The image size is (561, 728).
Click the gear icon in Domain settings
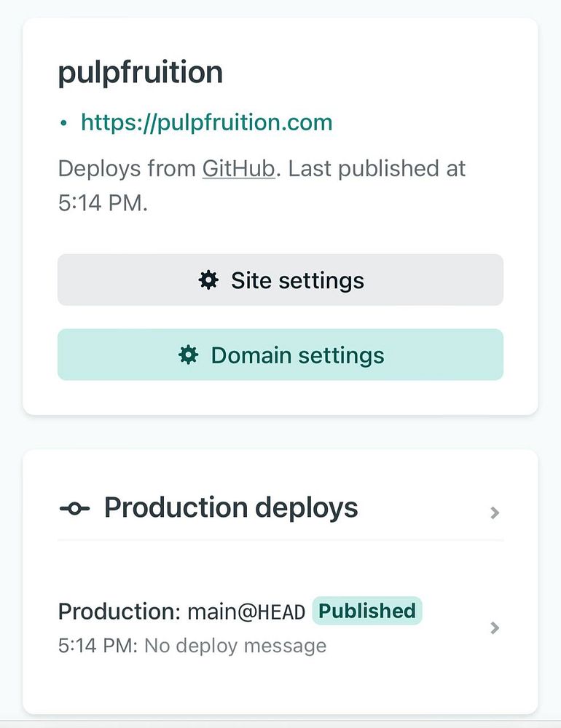188,355
